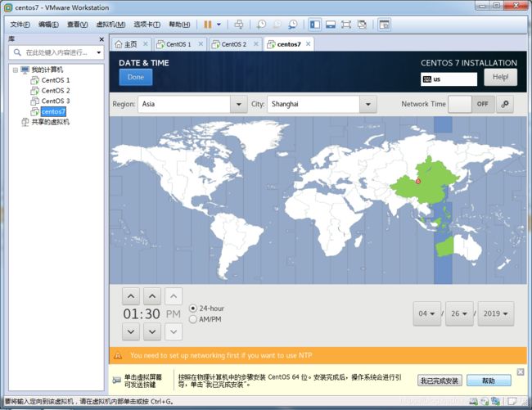Toggle the Network Time switch on
Screen dimensions: 532x410
471,104
